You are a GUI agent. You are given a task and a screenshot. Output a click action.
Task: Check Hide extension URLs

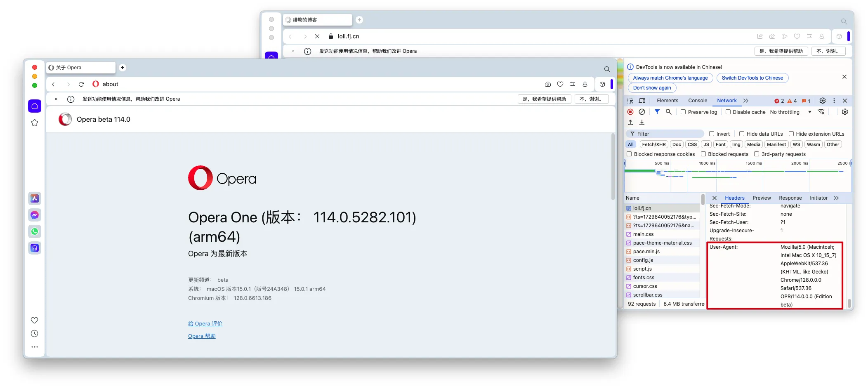tap(791, 134)
